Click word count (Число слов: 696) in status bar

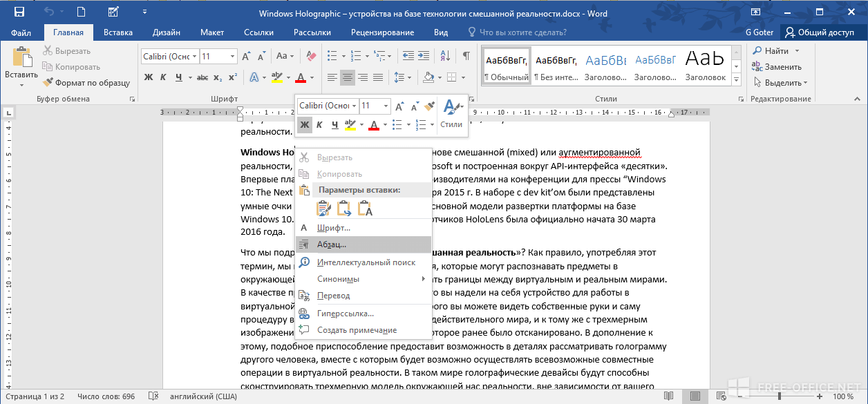click(x=106, y=396)
